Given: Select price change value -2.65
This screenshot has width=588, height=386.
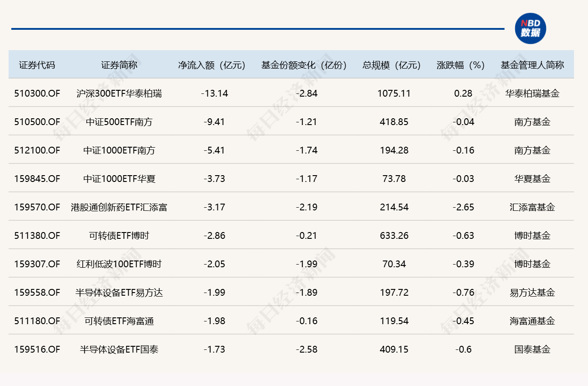Looking at the screenshot, I should (x=463, y=207).
